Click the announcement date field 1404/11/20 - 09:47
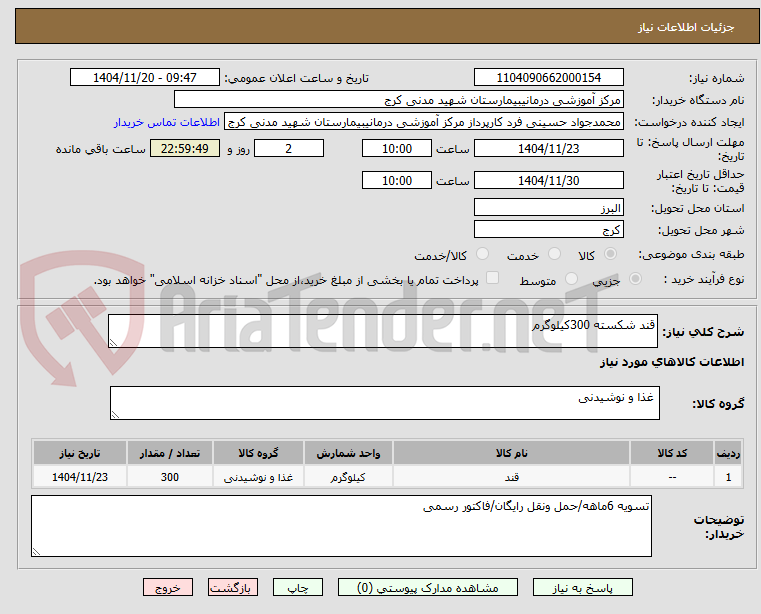761x614 pixels. pos(145,78)
